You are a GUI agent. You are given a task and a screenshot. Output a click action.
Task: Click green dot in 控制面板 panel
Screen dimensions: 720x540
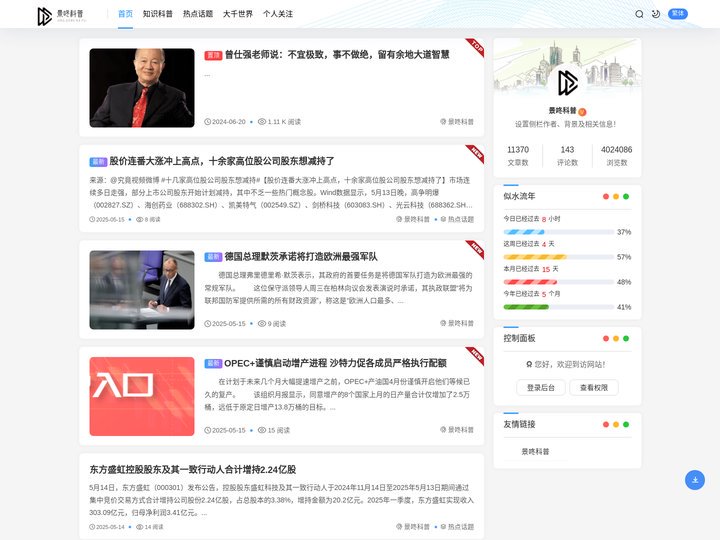pos(626,338)
